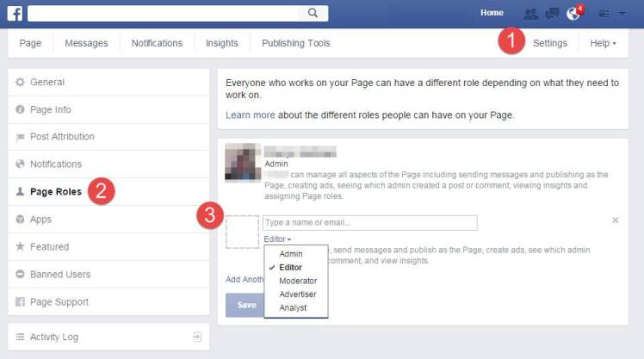
Task: Click the search magnifier icon
Action: [x=313, y=13]
